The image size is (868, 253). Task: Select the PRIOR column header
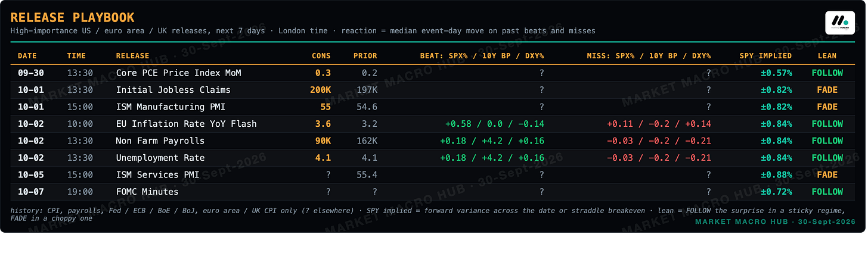coord(365,56)
